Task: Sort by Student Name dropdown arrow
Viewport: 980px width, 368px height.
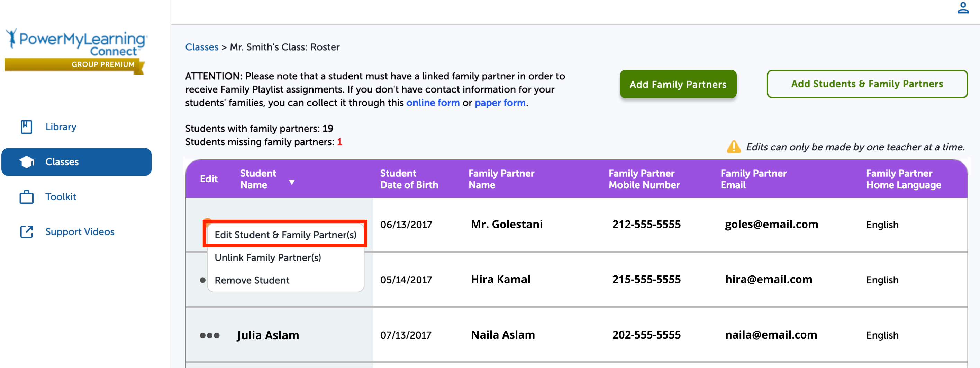Action: [292, 183]
